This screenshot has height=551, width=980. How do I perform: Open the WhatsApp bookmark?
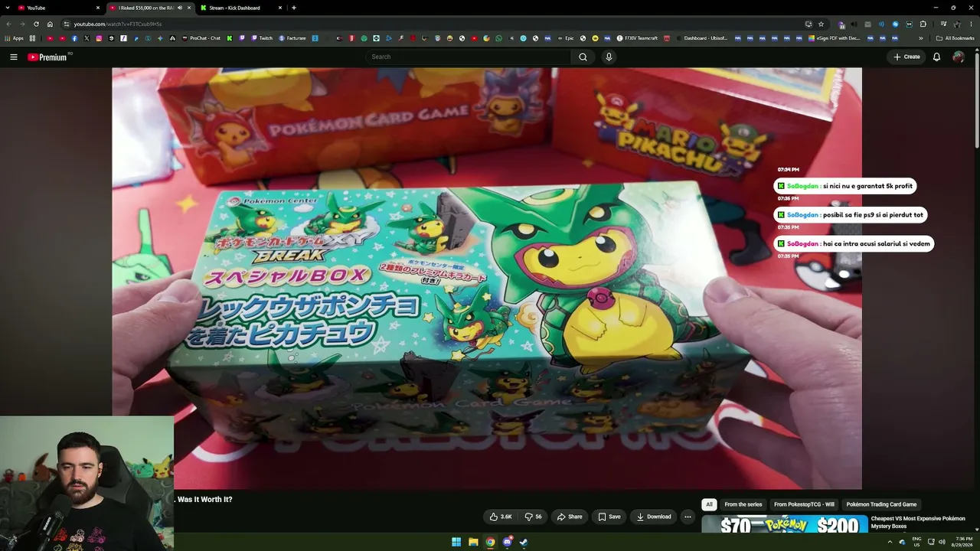click(x=498, y=38)
